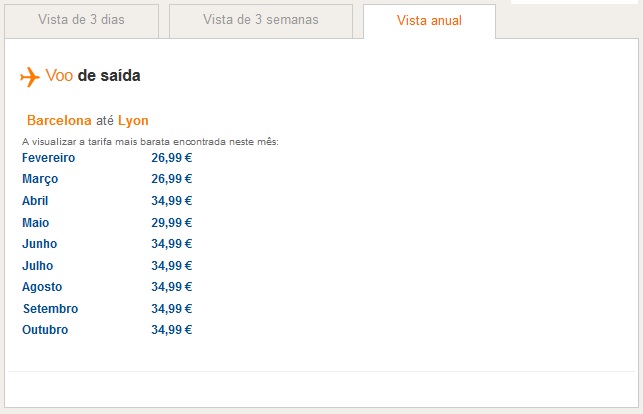The width and height of the screenshot is (643, 414).
Task: Select the 29,99 € Maio fare
Action: pyautogui.click(x=171, y=223)
